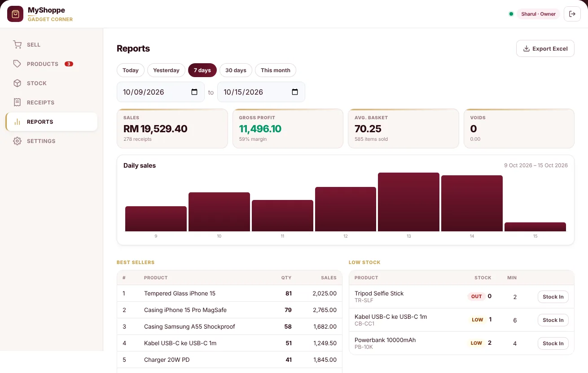
Task: Click the logout icon button
Action: point(572,14)
